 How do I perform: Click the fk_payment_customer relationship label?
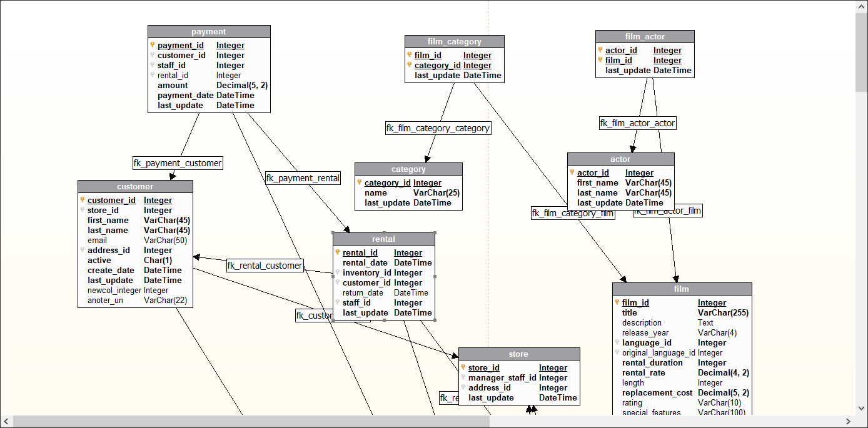[178, 163]
